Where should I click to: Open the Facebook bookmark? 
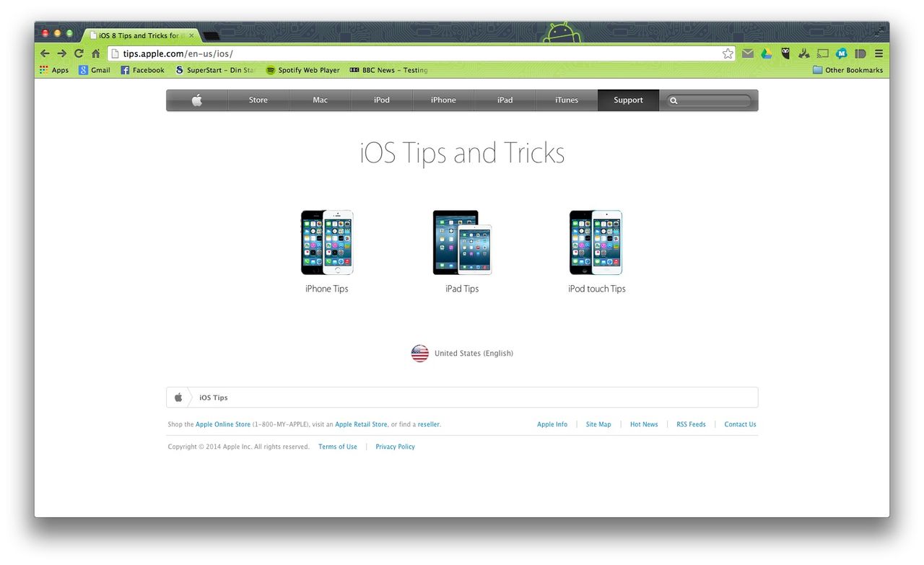coord(143,70)
